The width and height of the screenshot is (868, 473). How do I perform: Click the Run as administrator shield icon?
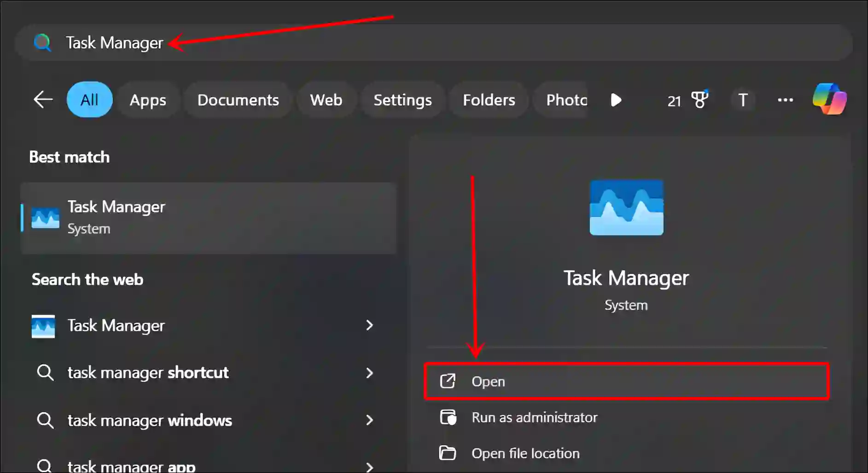[448, 417]
